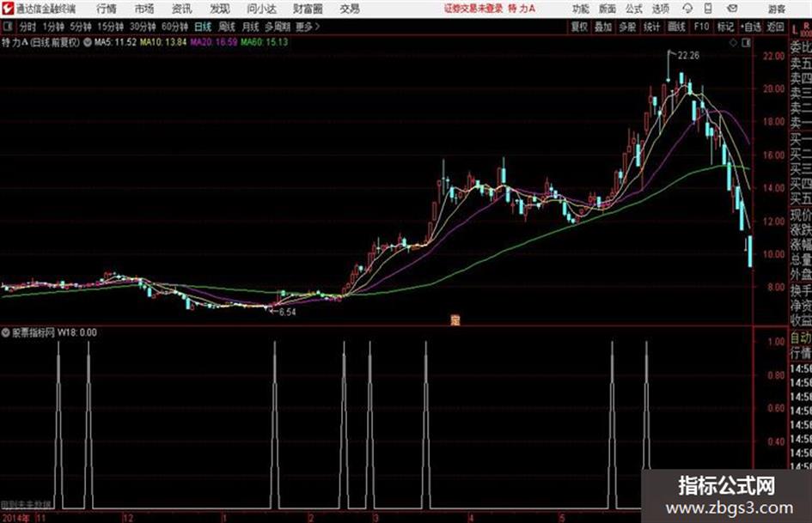Click the 22.26 high price label
Screen dimensions: 812x523
click(688, 56)
